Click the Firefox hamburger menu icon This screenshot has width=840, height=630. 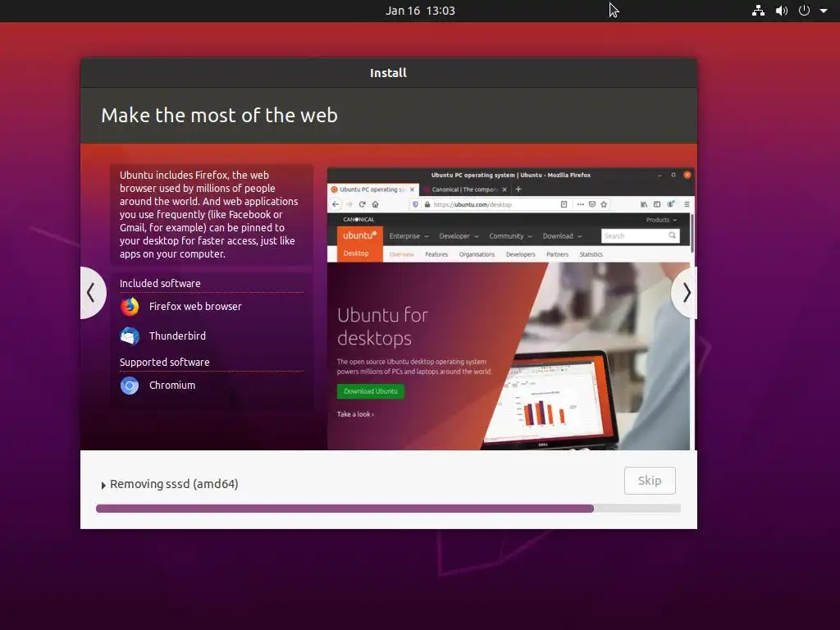(687, 204)
